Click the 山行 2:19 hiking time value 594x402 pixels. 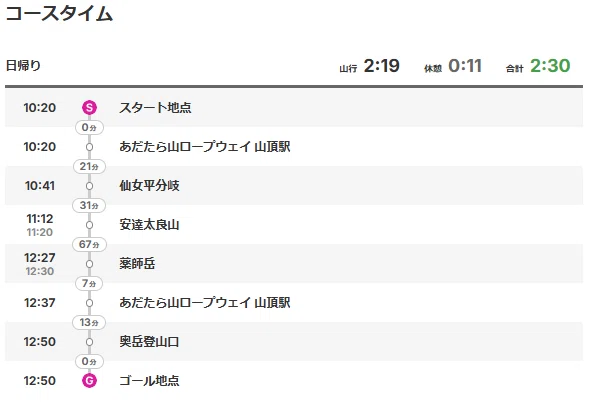(x=381, y=66)
